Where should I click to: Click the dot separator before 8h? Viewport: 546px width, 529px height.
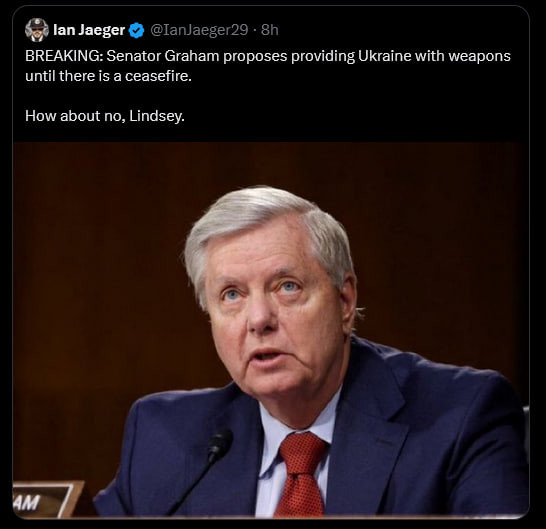(255, 30)
